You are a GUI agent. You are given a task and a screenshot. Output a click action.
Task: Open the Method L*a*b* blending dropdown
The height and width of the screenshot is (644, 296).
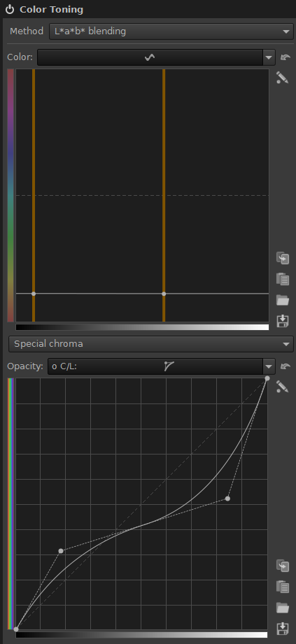(x=171, y=31)
